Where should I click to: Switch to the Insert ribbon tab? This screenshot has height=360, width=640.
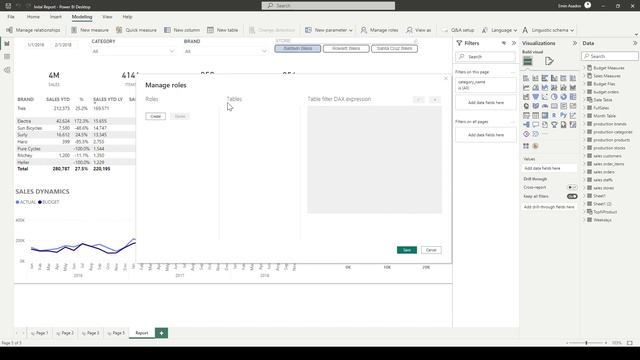(x=56, y=17)
